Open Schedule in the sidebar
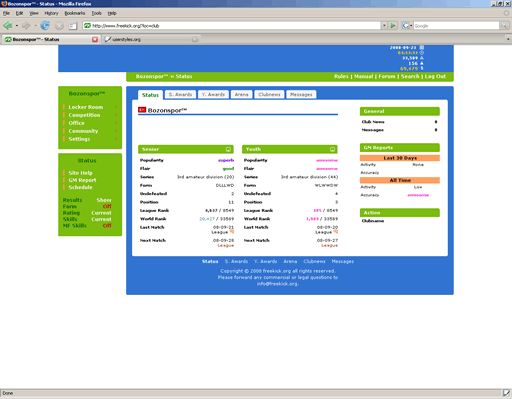 point(80,187)
